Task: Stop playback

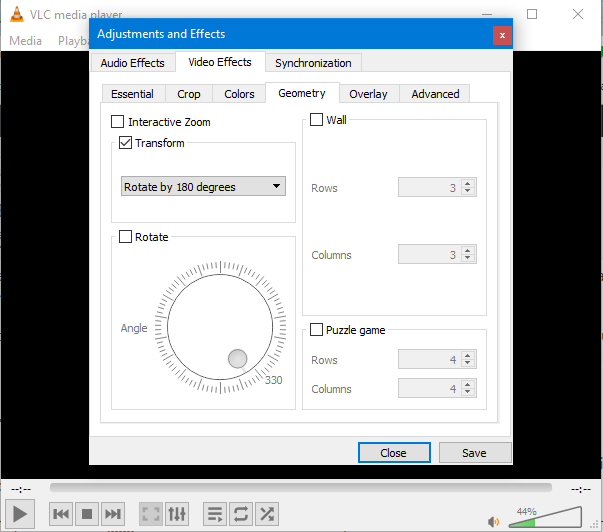Action: [87, 514]
